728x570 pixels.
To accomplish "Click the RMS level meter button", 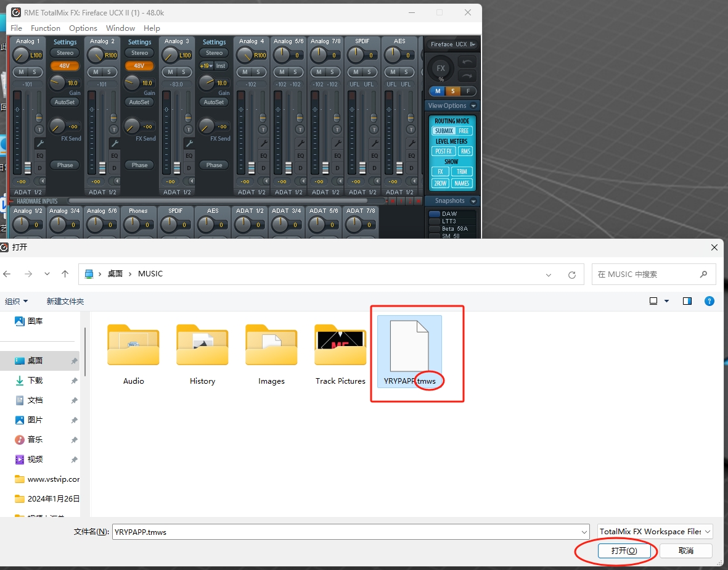I will tap(465, 151).
